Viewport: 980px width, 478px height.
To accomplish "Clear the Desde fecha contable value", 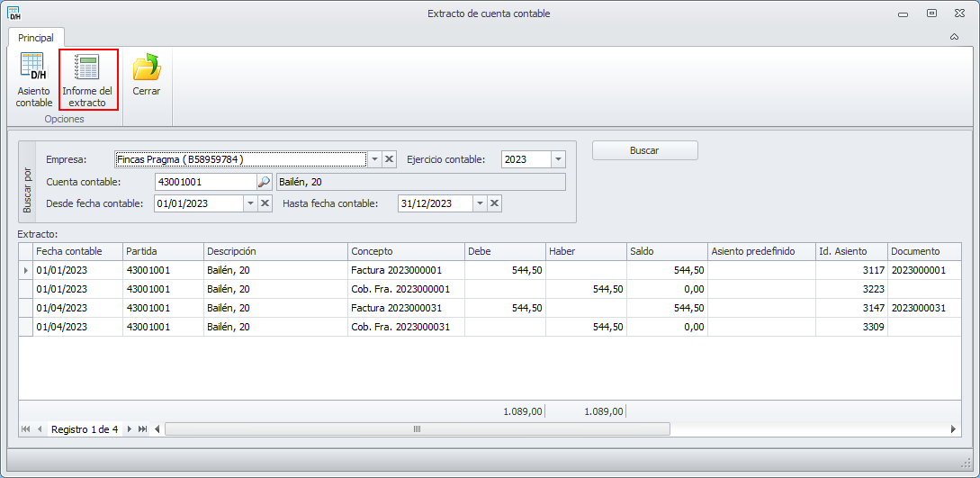I will click(265, 203).
